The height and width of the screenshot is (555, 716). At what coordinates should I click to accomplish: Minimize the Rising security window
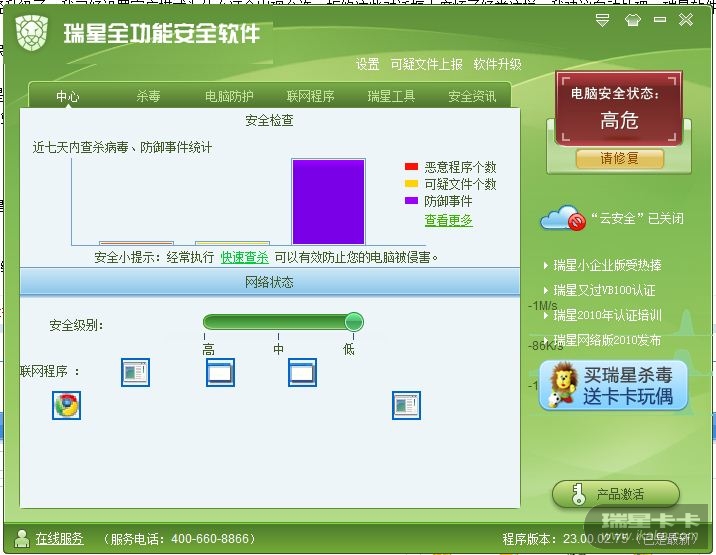(660, 20)
